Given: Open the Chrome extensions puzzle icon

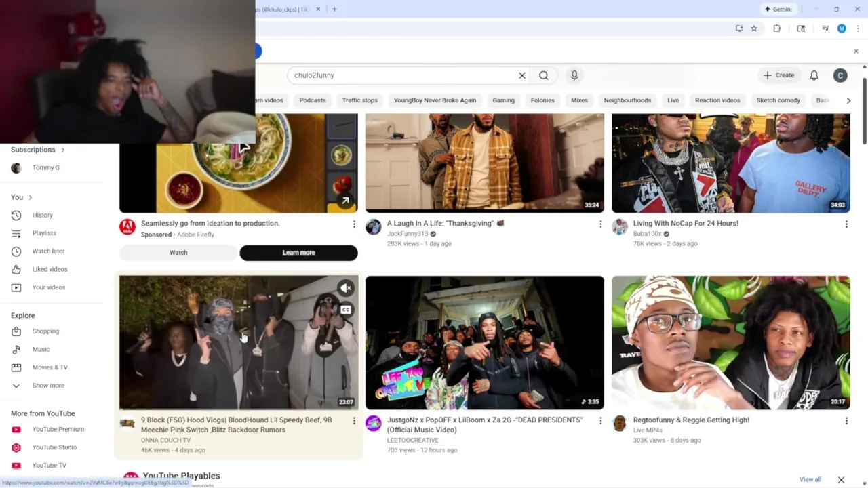Looking at the screenshot, I should pos(777,28).
